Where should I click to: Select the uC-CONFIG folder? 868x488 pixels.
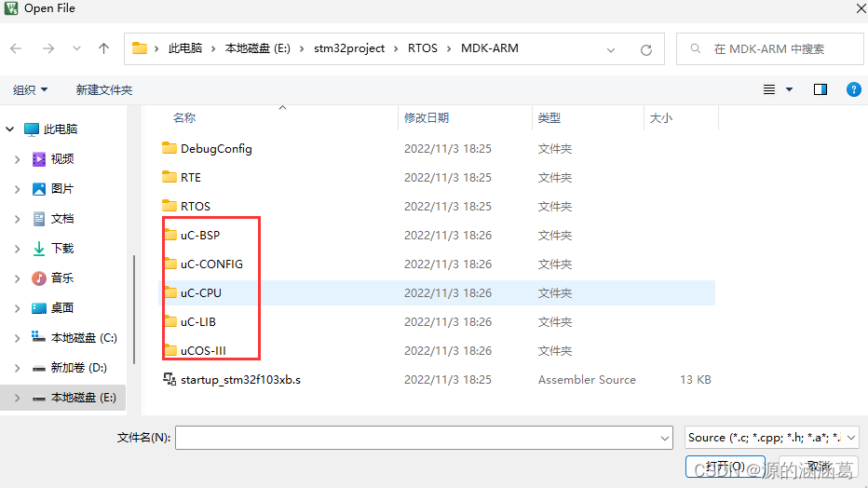211,264
